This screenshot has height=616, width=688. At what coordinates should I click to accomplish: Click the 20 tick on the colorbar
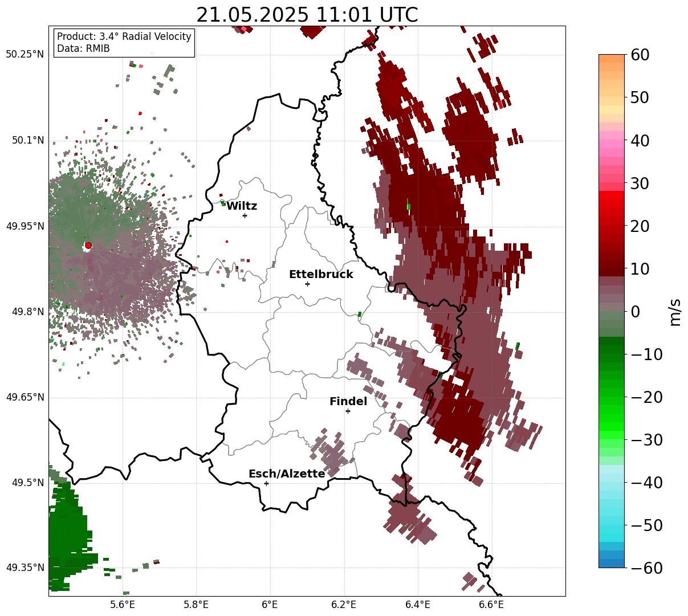(x=640, y=226)
